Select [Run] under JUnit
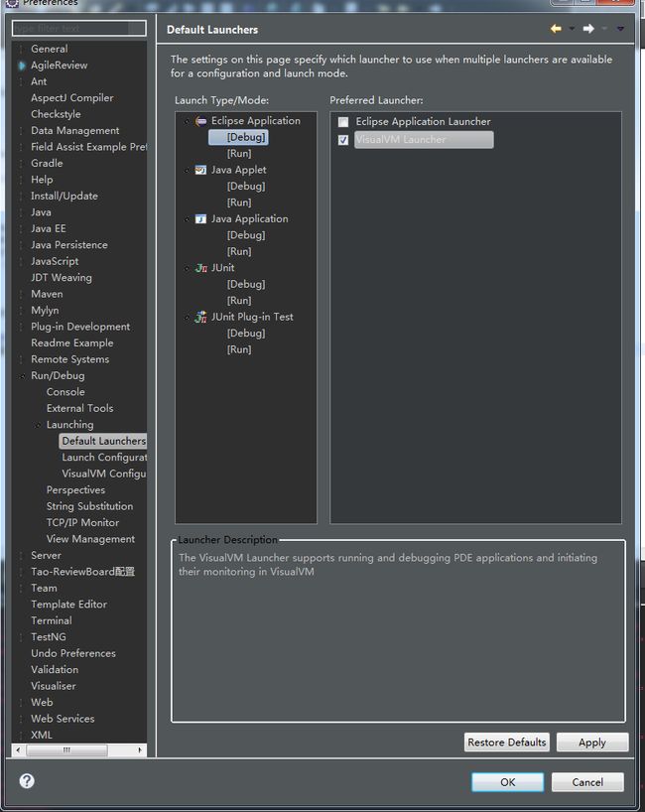The image size is (645, 812). tap(238, 301)
